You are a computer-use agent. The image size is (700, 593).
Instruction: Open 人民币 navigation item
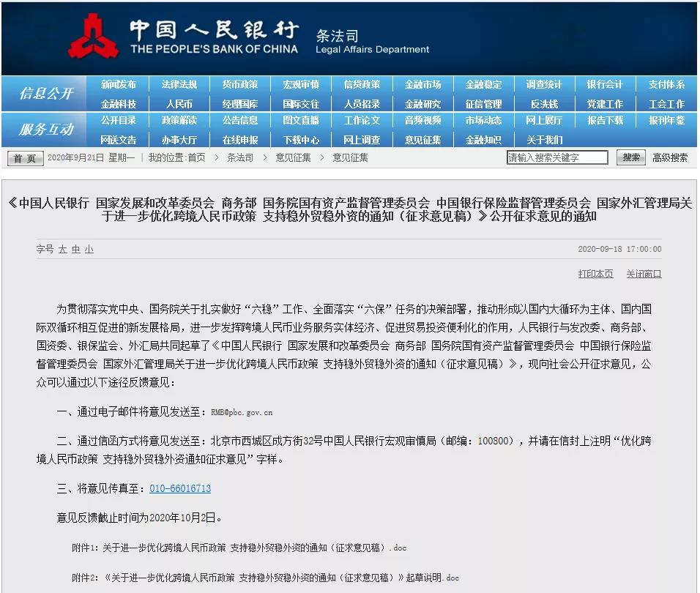(x=179, y=104)
